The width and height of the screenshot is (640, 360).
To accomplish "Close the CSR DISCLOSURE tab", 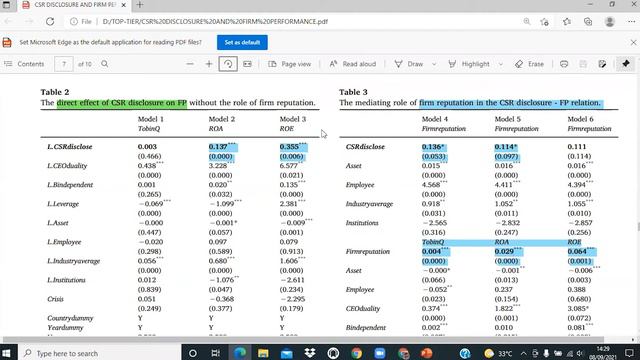I will tap(123, 5).
